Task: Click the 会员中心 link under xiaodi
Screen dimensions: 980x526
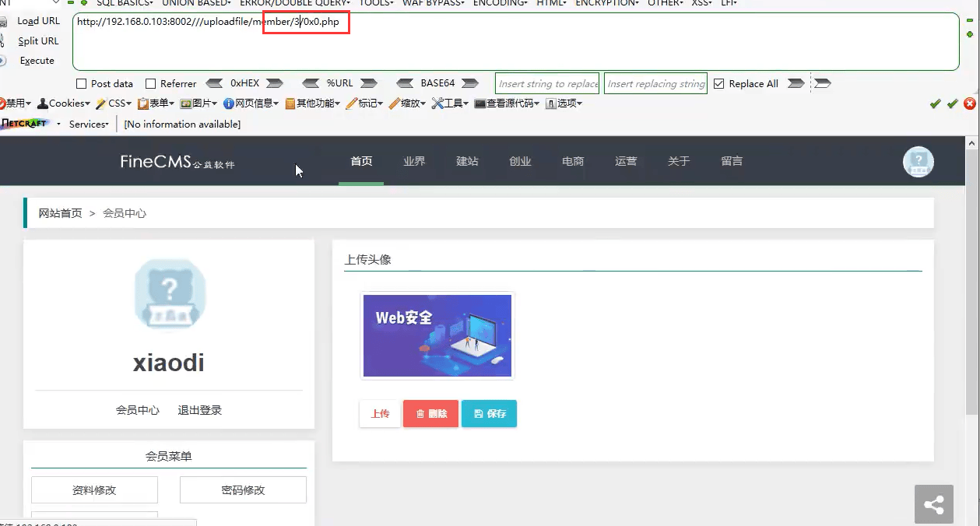Action: click(x=138, y=411)
